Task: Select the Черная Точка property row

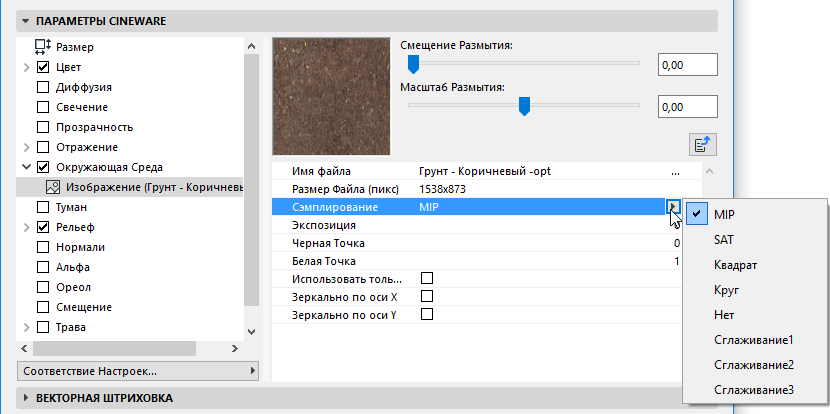Action: 476,243
